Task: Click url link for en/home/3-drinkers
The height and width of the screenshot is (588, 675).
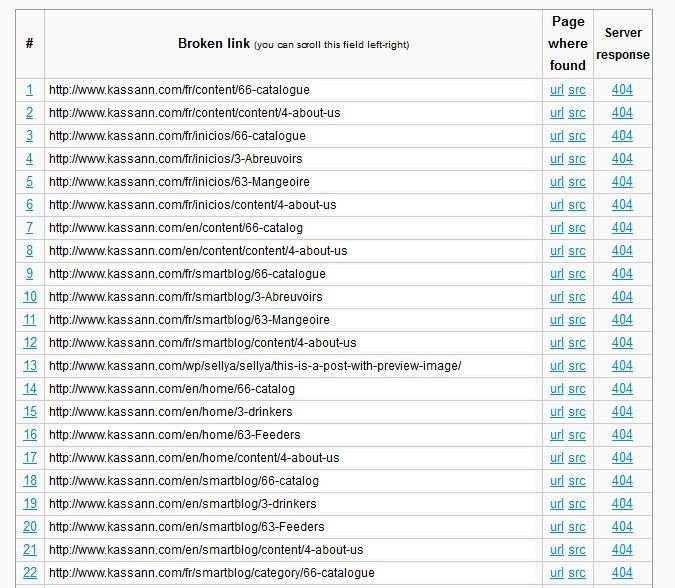Action: (x=557, y=412)
